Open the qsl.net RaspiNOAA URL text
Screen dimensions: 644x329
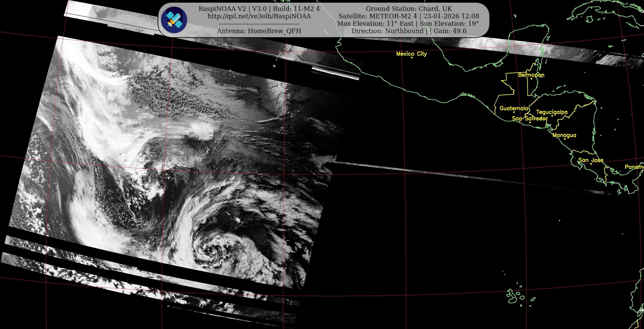[259, 16]
